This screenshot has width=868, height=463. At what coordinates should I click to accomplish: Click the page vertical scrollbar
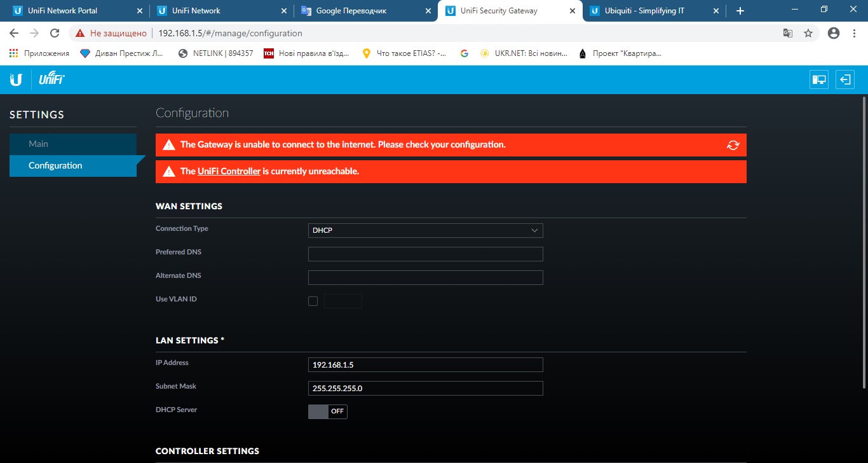click(864, 242)
